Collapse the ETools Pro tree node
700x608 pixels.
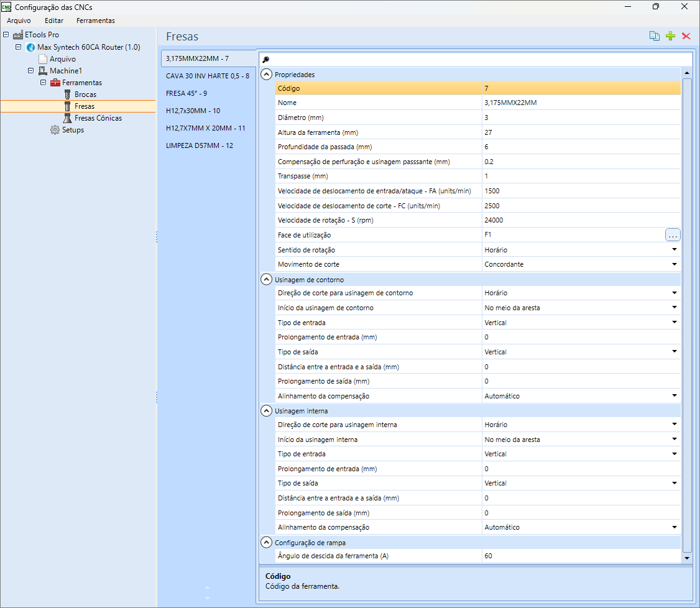tap(6, 34)
